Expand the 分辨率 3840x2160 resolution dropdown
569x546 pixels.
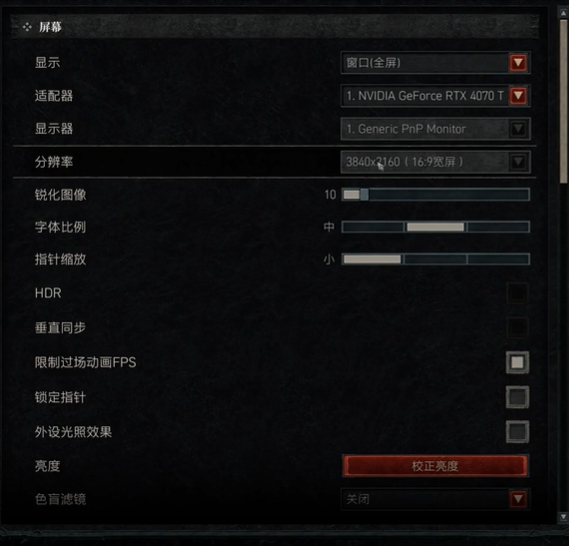pos(518,161)
